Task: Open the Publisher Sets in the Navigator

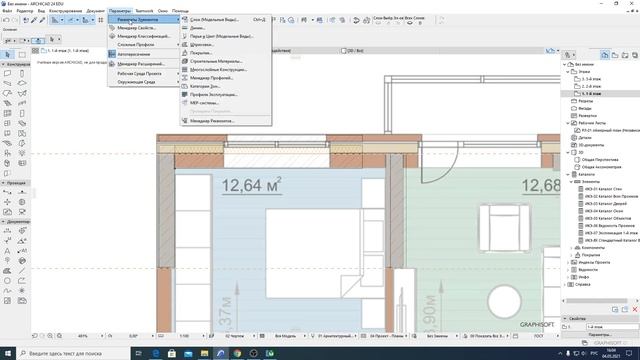Action: 635,55
